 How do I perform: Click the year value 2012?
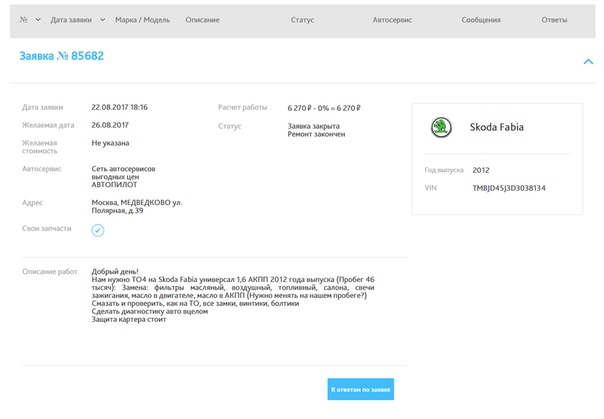[x=481, y=170]
